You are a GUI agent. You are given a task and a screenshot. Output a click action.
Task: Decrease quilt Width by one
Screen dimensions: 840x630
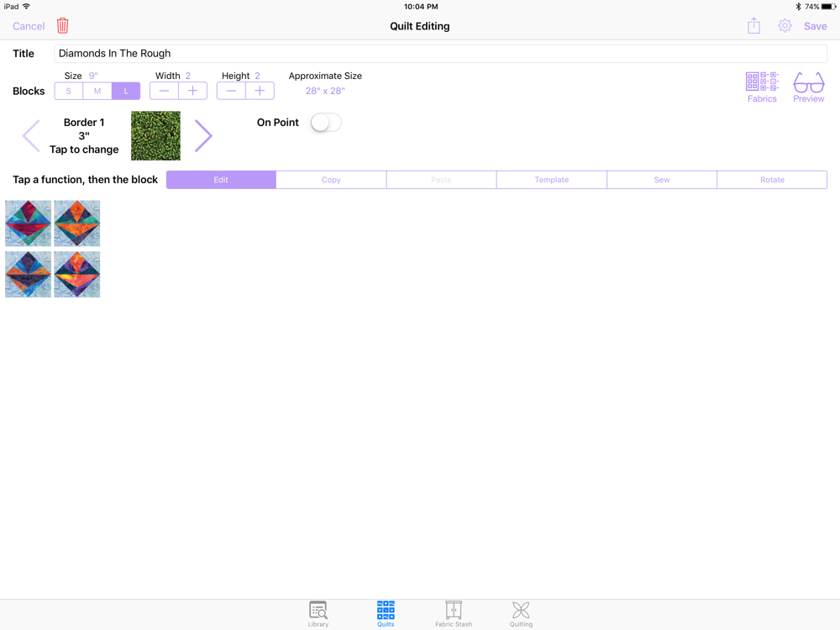pyautogui.click(x=164, y=91)
